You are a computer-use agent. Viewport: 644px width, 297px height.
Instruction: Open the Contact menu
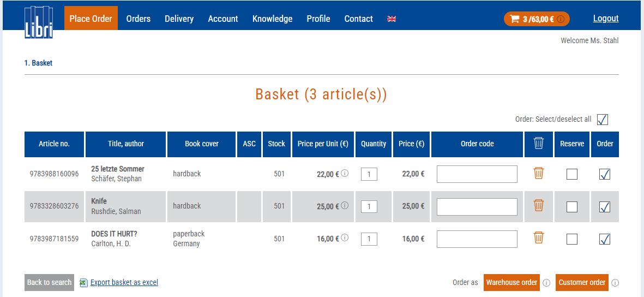[359, 19]
